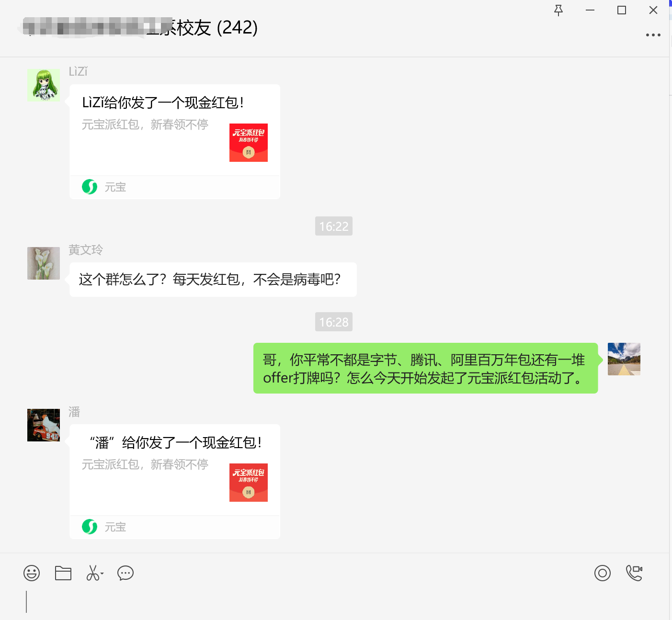Open the emoji picker
The height and width of the screenshot is (620, 672).
pyautogui.click(x=32, y=573)
